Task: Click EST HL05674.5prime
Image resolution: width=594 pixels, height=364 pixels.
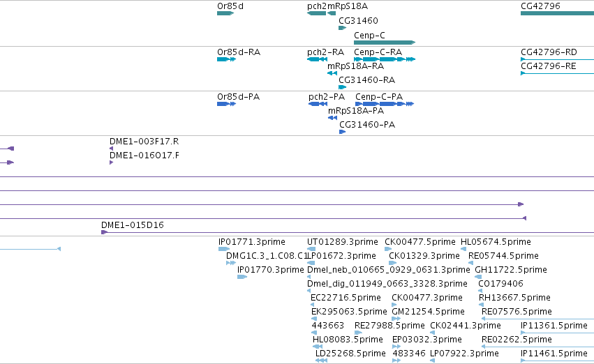Action: click(463, 249)
